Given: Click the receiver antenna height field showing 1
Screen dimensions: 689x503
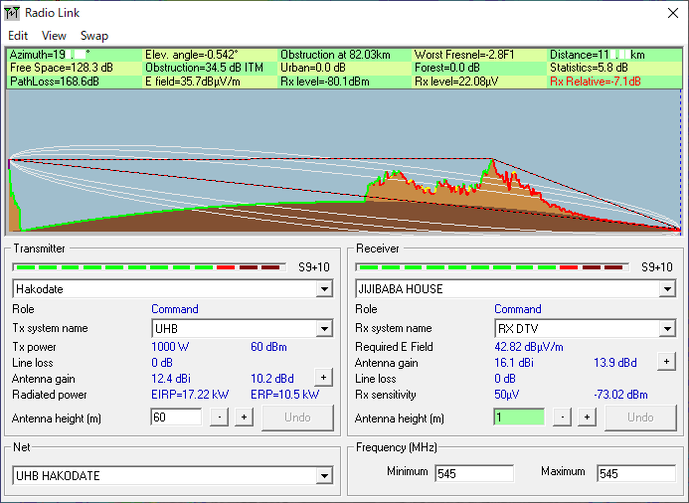Looking at the screenshot, I should (x=519, y=417).
